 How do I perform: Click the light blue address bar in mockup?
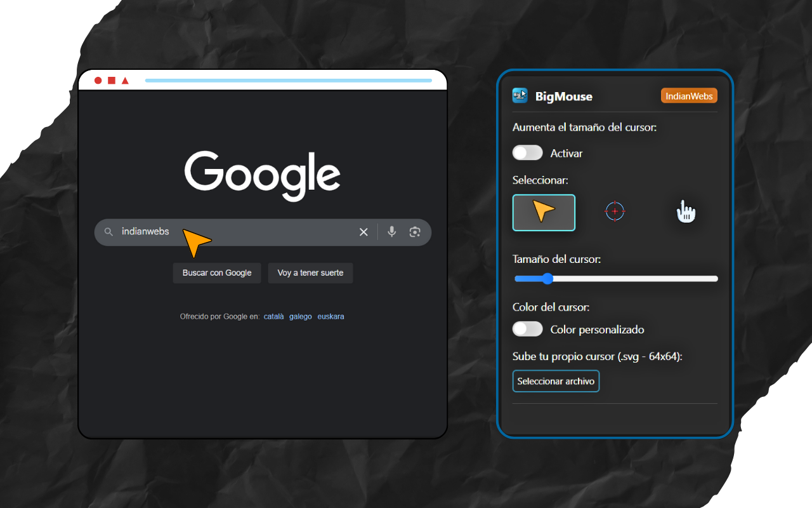coord(289,81)
